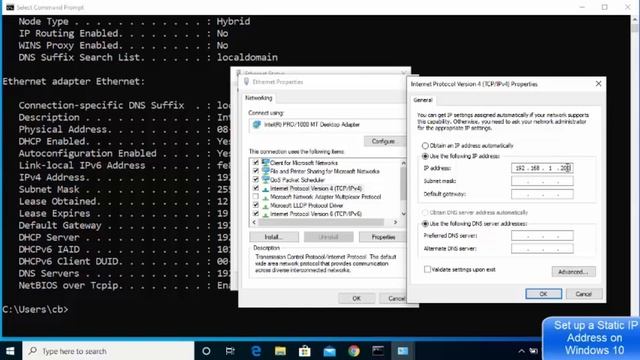Select Use the following DNS server addresses
This screenshot has width=640, height=360.
tap(425, 224)
